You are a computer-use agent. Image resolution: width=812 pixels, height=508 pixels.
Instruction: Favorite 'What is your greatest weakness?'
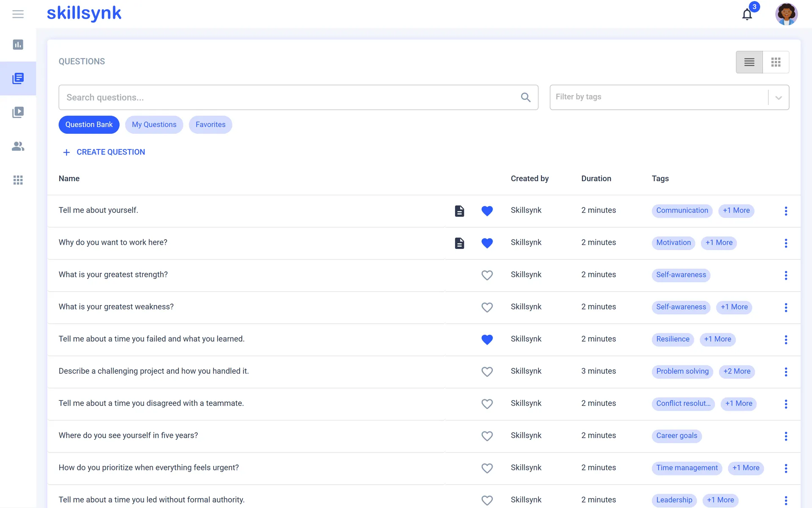[487, 307]
